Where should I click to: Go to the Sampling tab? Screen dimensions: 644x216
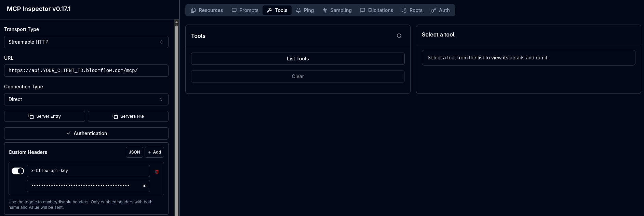click(x=337, y=10)
